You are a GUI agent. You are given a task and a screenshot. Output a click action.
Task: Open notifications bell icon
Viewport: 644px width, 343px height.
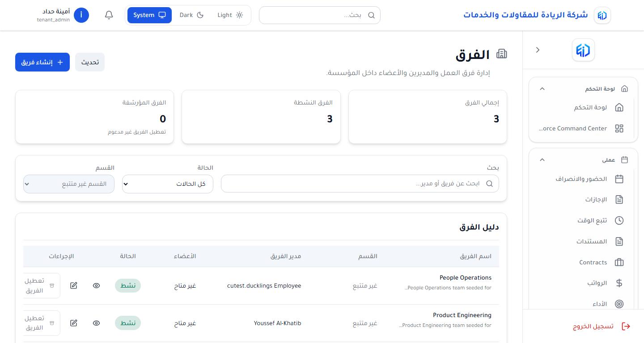click(109, 15)
